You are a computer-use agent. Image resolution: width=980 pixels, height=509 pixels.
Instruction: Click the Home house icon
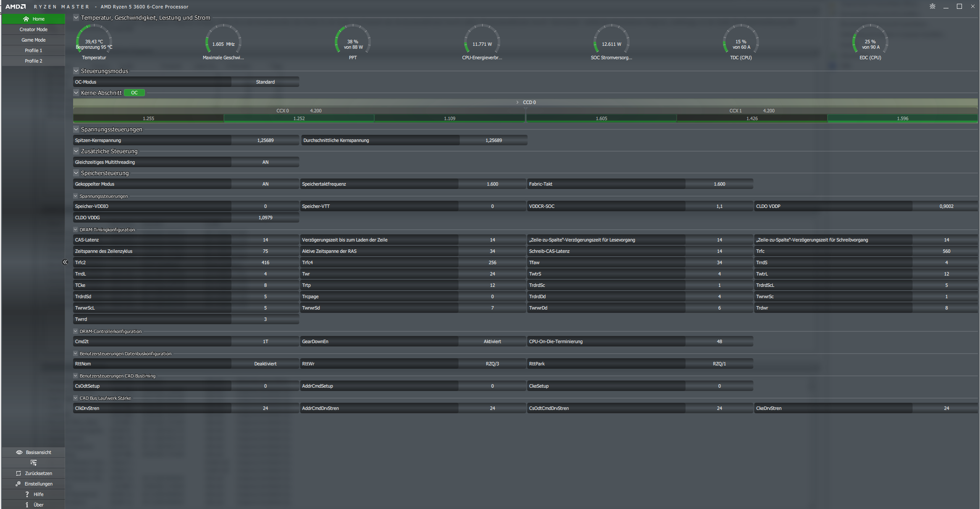[26, 19]
